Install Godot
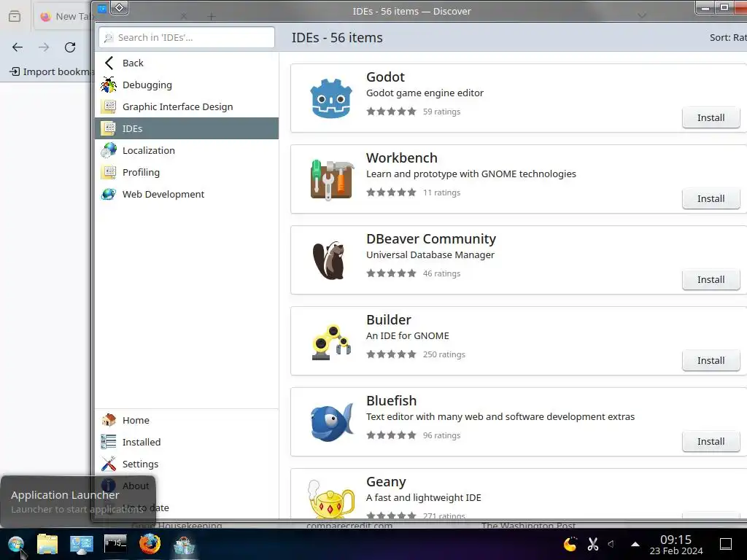The image size is (747, 560). 711,117
